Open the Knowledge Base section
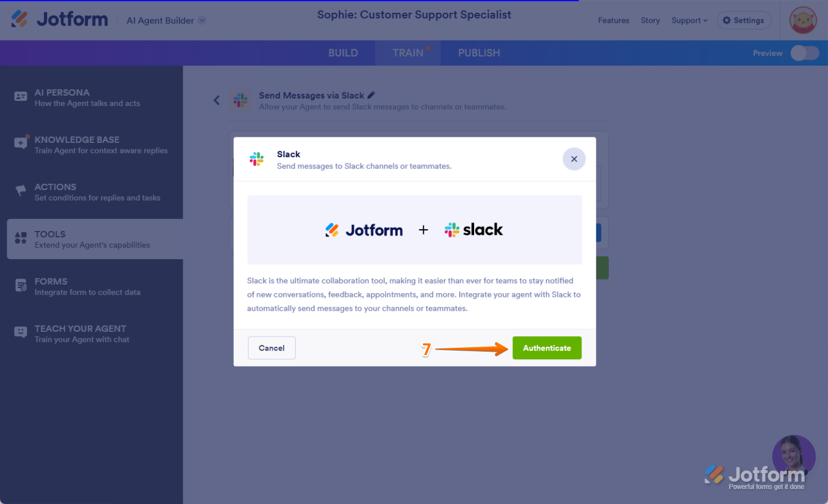Image resolution: width=828 pixels, height=504 pixels. [x=95, y=145]
